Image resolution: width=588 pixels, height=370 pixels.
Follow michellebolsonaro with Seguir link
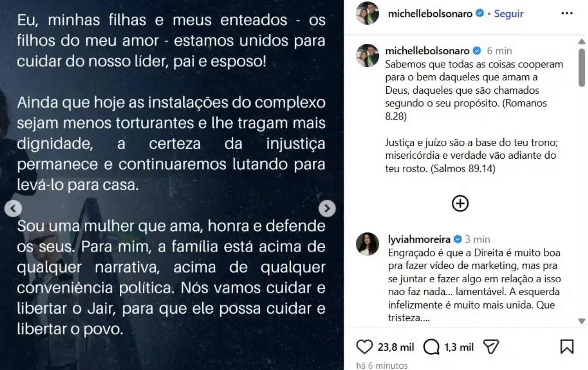[x=509, y=14]
